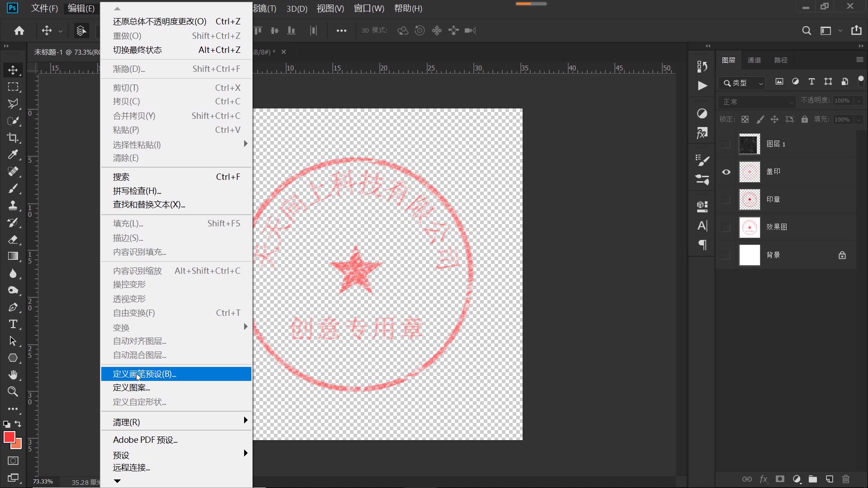The height and width of the screenshot is (488, 868).
Task: Enable lock transparent pixels
Action: pos(745,119)
